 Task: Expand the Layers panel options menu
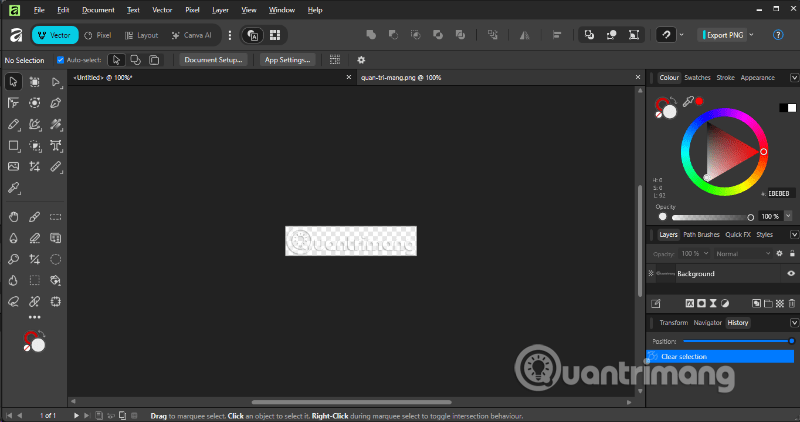(x=794, y=235)
